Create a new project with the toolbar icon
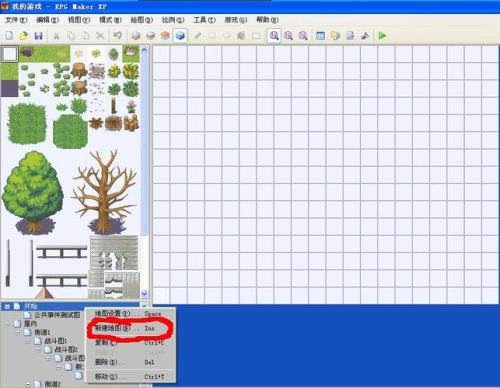This screenshot has width=500, height=388. [9, 35]
